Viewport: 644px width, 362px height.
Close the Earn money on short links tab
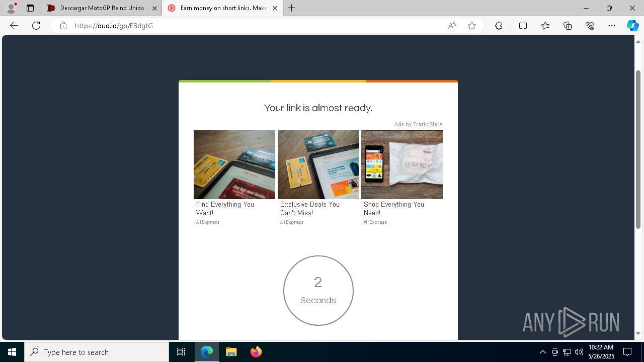click(x=275, y=8)
